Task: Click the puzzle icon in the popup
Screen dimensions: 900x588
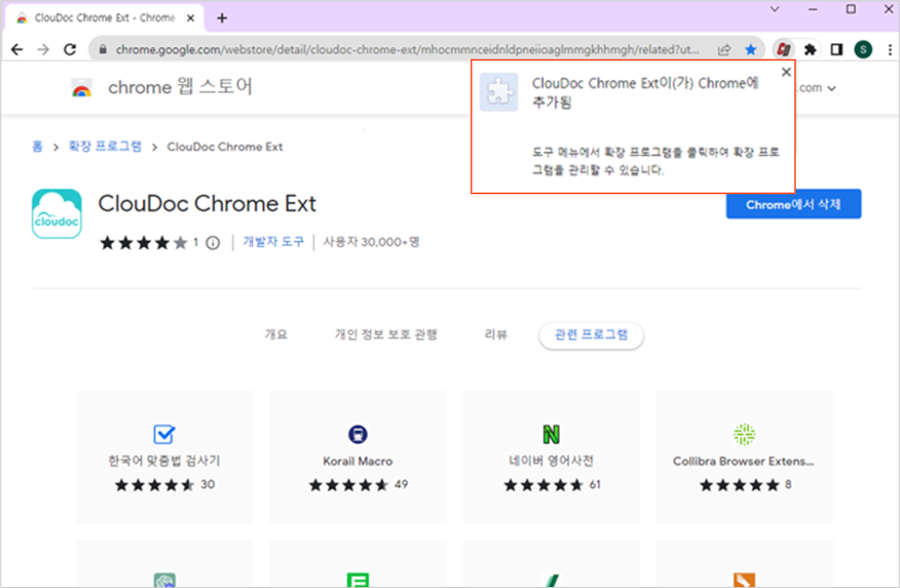Action: pos(498,92)
